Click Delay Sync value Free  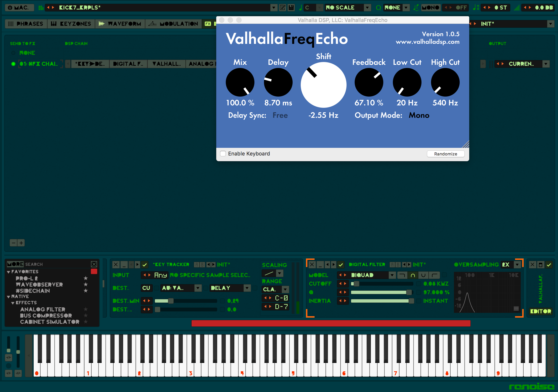(280, 115)
